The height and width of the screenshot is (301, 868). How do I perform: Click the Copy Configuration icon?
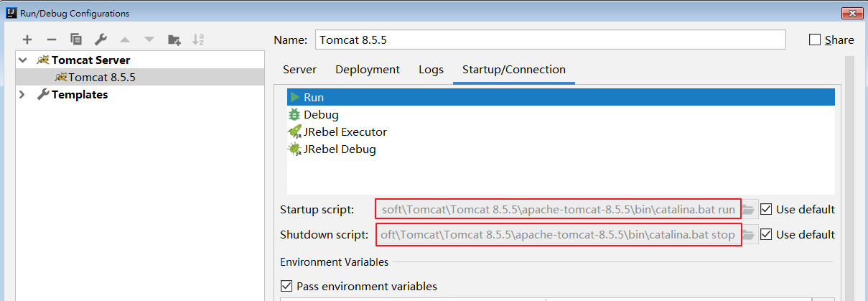click(x=75, y=40)
